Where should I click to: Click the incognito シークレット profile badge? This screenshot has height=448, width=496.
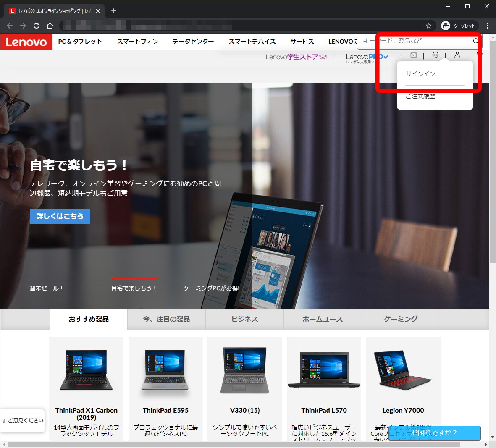pos(458,26)
